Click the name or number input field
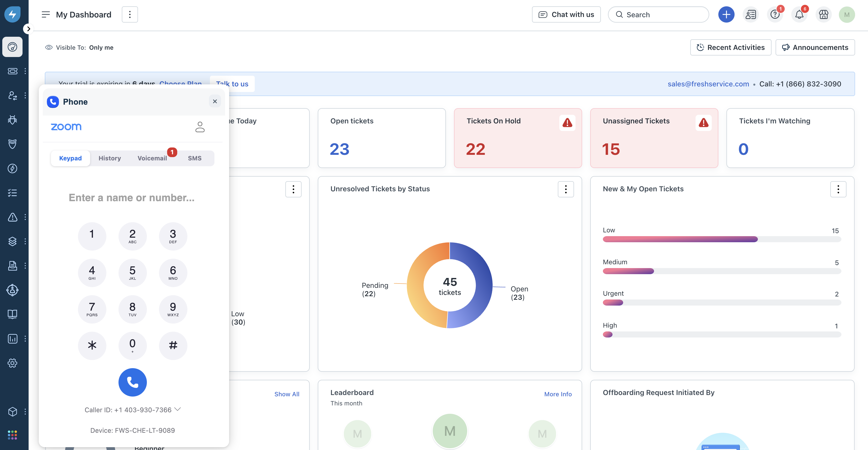 [x=131, y=198]
